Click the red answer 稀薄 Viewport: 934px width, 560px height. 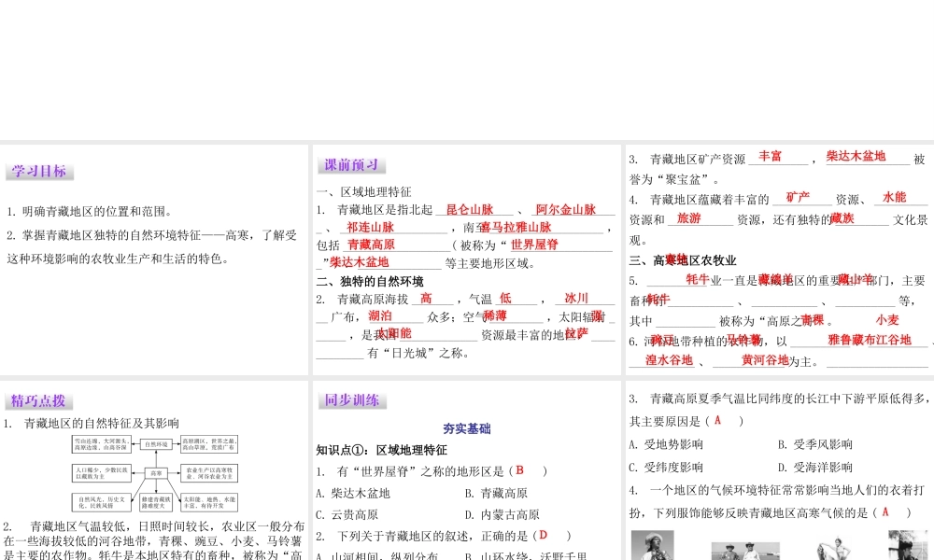tap(495, 316)
